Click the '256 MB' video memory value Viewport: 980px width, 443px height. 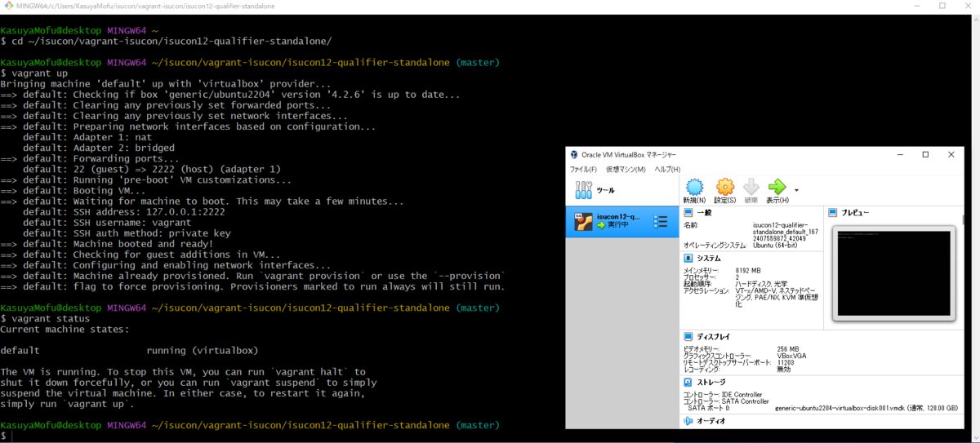[788, 348]
